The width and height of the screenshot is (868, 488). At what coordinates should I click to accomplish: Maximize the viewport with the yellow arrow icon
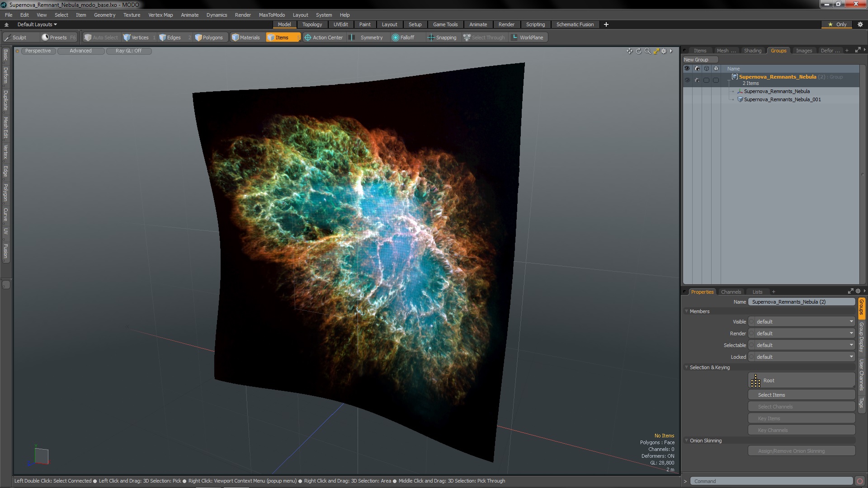pos(656,51)
